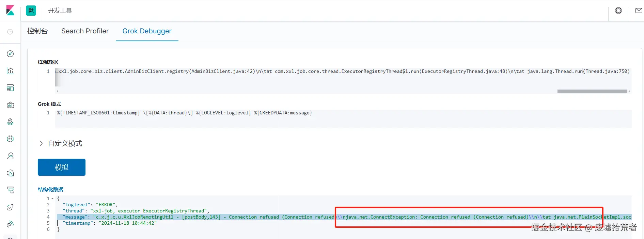Click the Kibana logo
This screenshot has height=239, width=644.
pyautogui.click(x=10, y=11)
